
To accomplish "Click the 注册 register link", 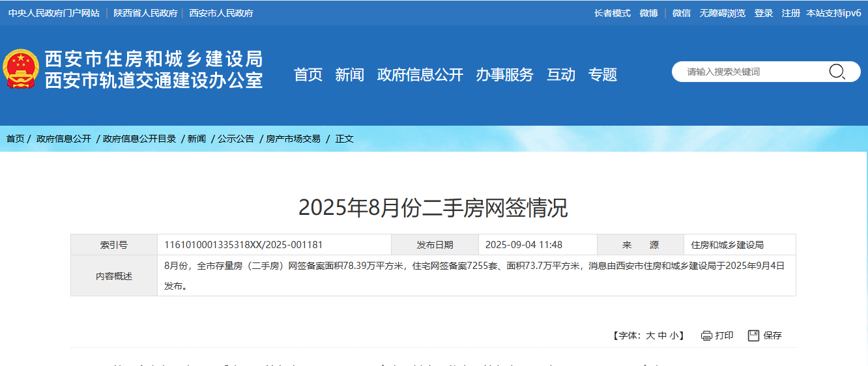I will [x=791, y=13].
